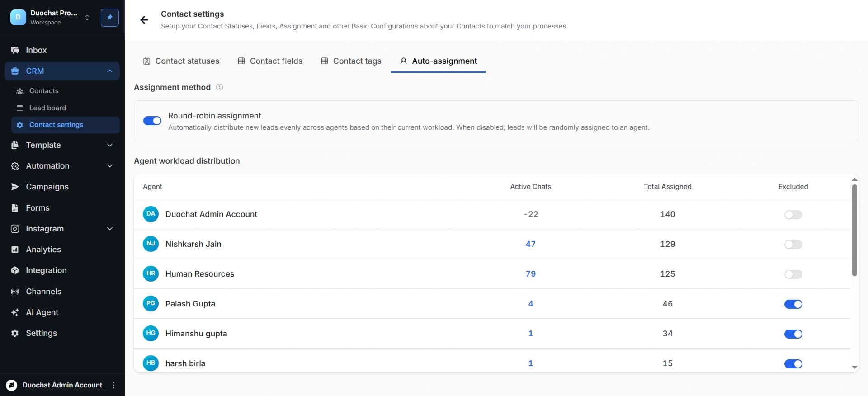Exclude Duochat Admin Account from assignment
The width and height of the screenshot is (868, 396).
[793, 215]
